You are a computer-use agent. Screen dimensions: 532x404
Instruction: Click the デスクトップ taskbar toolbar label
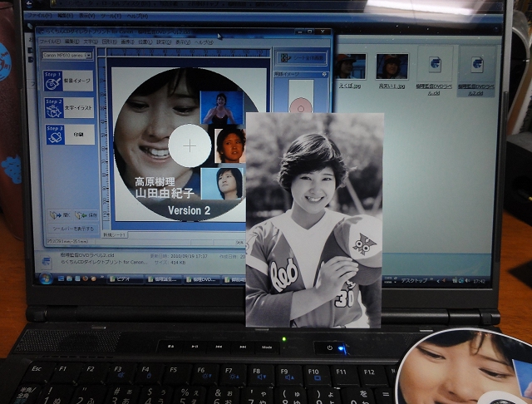point(414,280)
